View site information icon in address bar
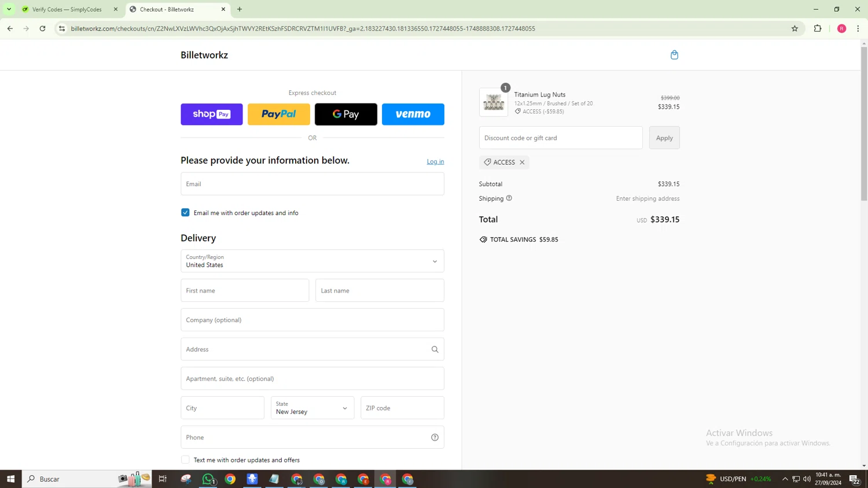Screen dimensions: 868x488 (62, 28)
